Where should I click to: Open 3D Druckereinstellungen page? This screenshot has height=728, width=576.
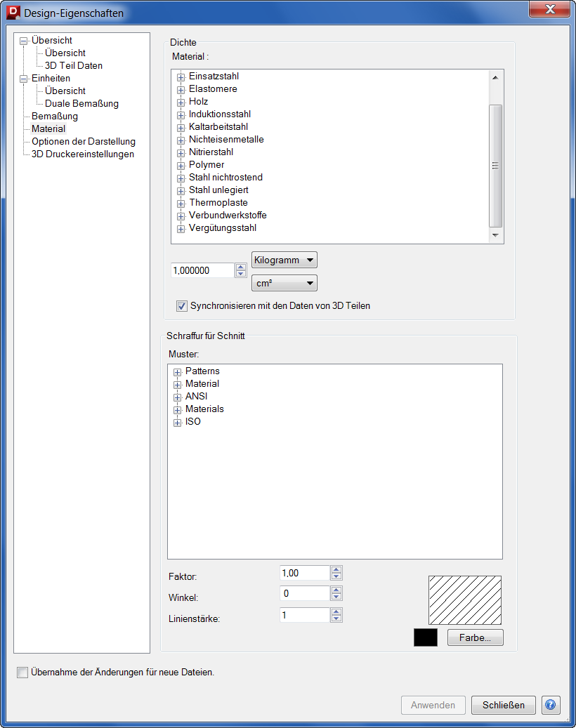83,154
